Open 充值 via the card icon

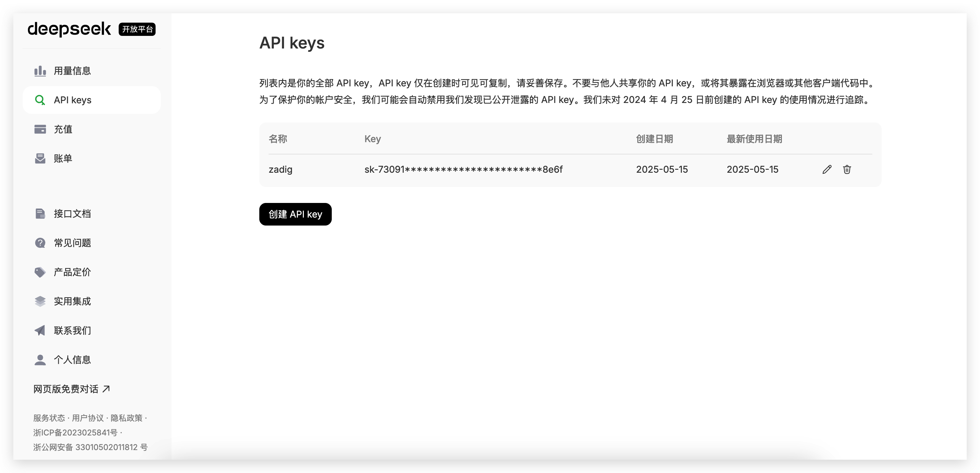coord(40,129)
